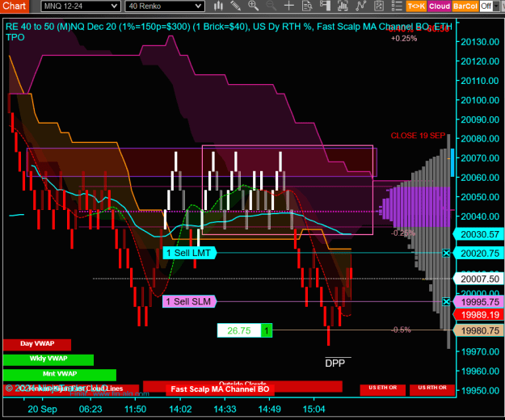505x420 pixels.
Task: Click the 14:02 time axis label
Action: pyautogui.click(x=180, y=409)
